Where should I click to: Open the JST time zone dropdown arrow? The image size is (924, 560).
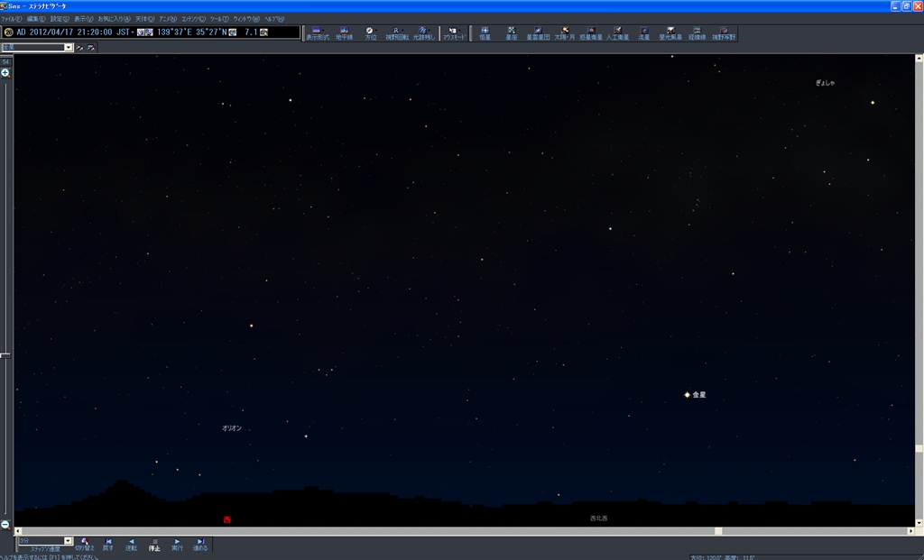132,32
